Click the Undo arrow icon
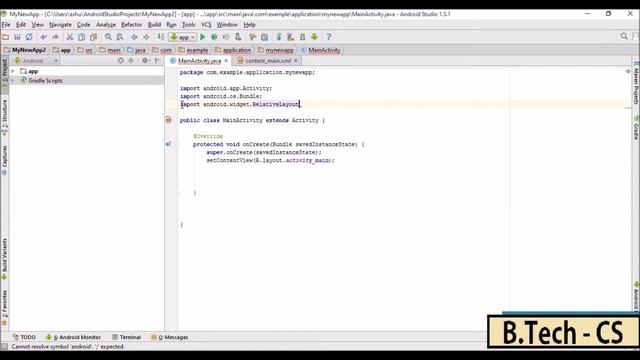Viewport: 640px width, 360px height. [43, 37]
